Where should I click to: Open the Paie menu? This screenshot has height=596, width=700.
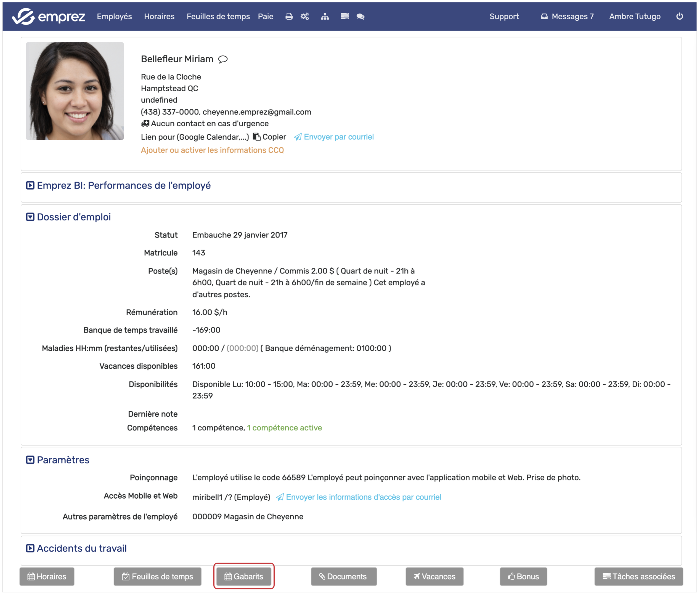tap(266, 17)
